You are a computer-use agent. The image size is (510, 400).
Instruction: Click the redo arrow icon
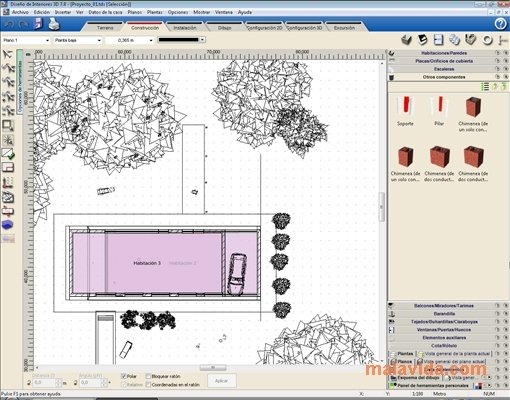click(23, 24)
